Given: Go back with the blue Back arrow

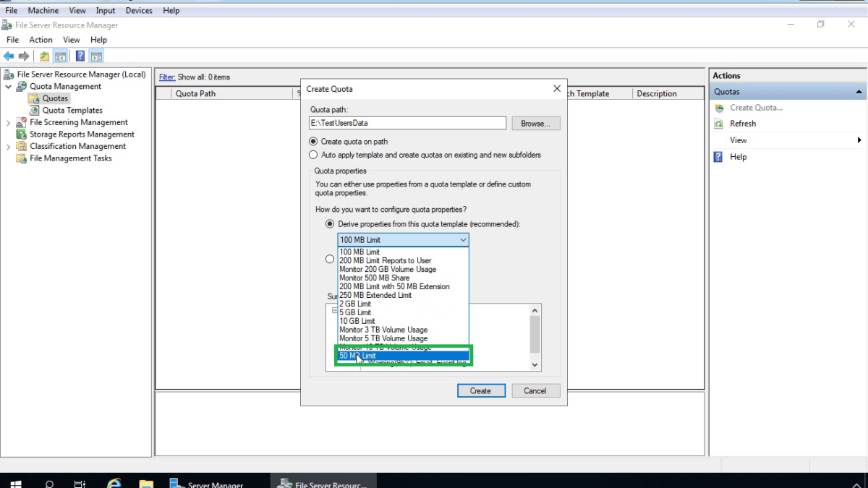Looking at the screenshot, I should [x=9, y=56].
